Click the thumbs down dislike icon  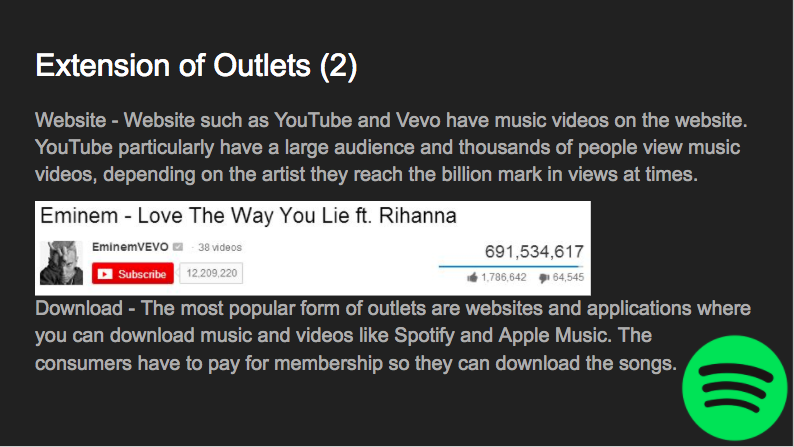[x=544, y=277]
